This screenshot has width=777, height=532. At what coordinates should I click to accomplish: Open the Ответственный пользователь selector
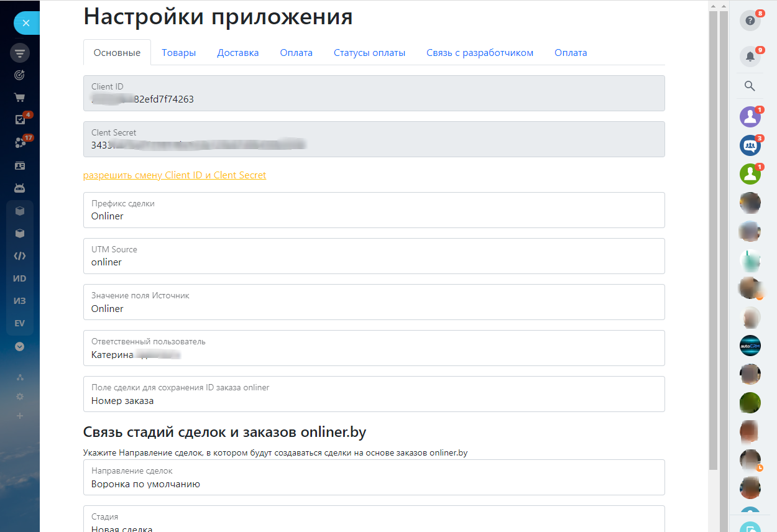tap(374, 348)
